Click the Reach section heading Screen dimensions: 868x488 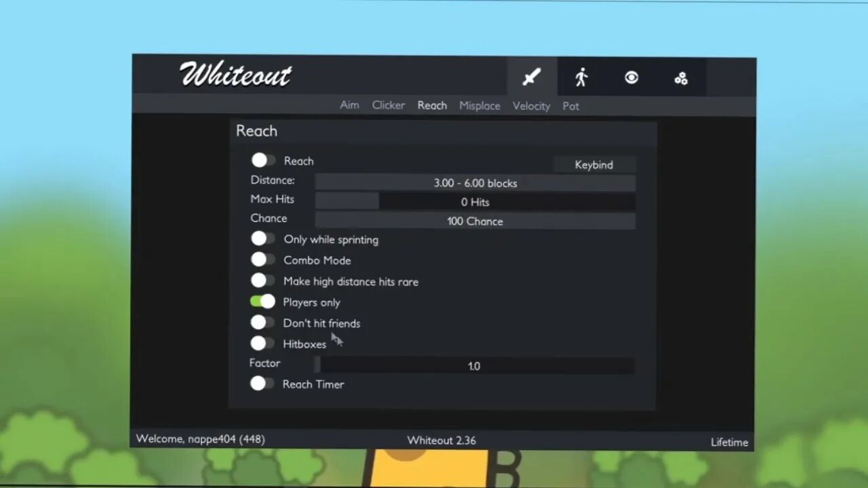(x=256, y=131)
